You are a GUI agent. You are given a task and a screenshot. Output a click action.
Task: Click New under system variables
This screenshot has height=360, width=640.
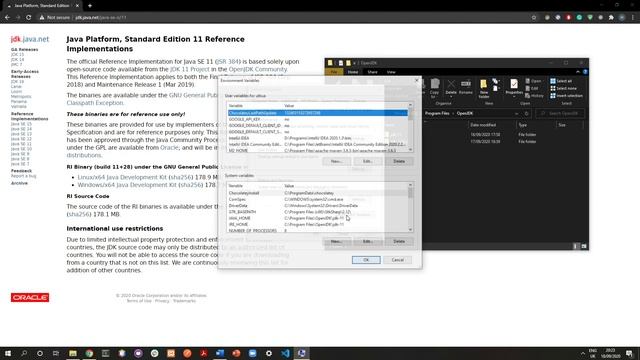(336, 241)
